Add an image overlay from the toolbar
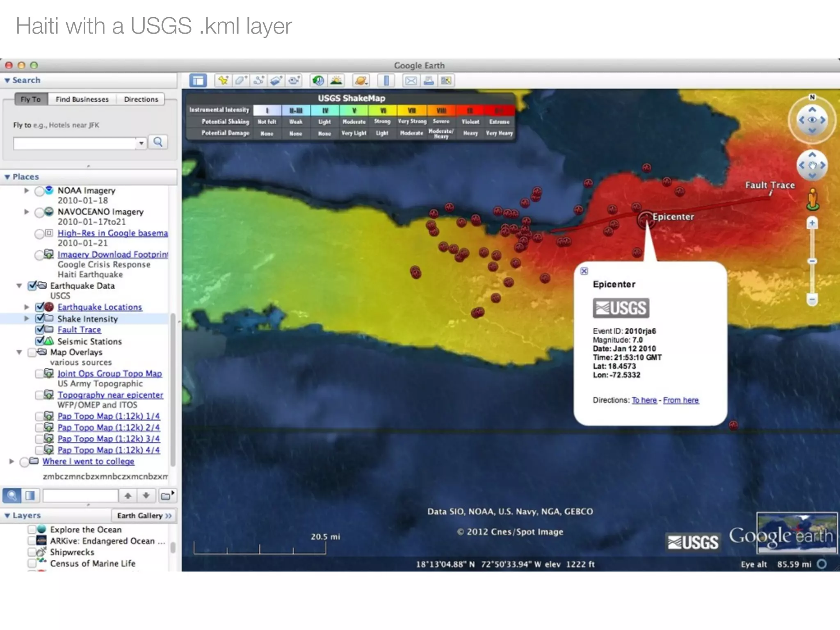 276,80
